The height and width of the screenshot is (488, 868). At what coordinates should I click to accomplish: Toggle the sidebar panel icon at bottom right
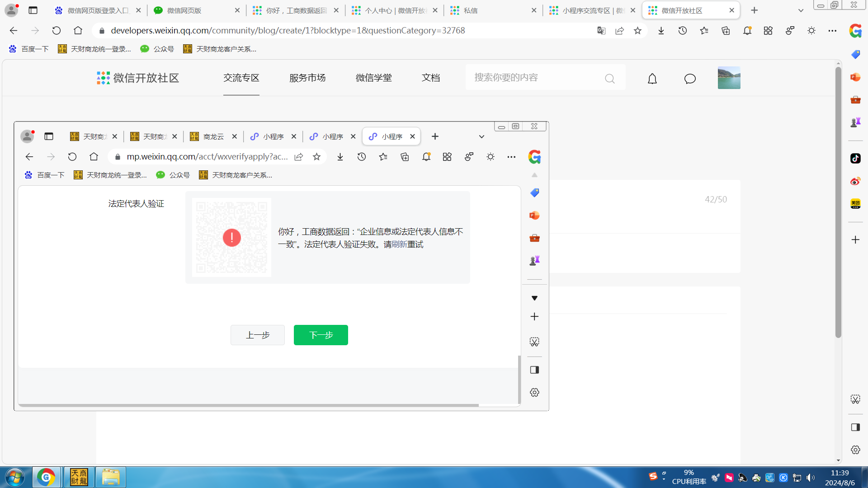pyautogui.click(x=855, y=427)
